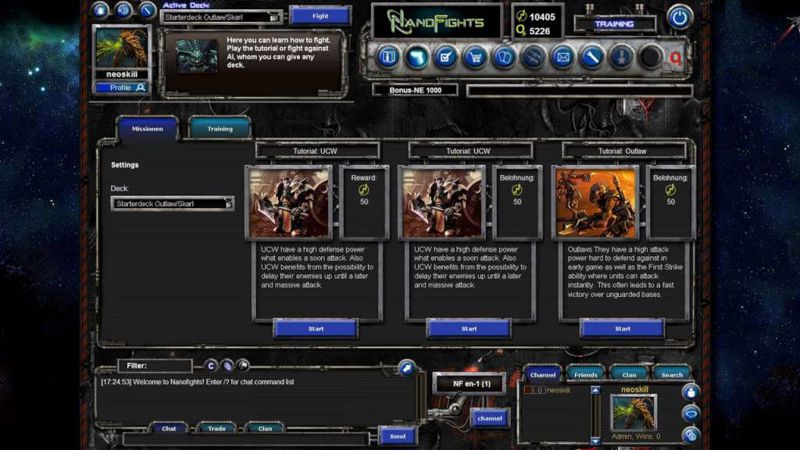Click the C clear chat filter icon

pos(211,365)
